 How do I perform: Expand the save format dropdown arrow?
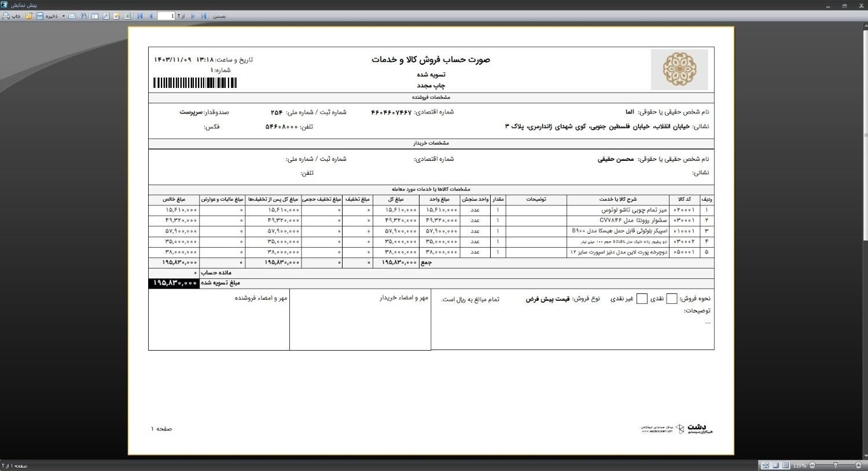64,16
